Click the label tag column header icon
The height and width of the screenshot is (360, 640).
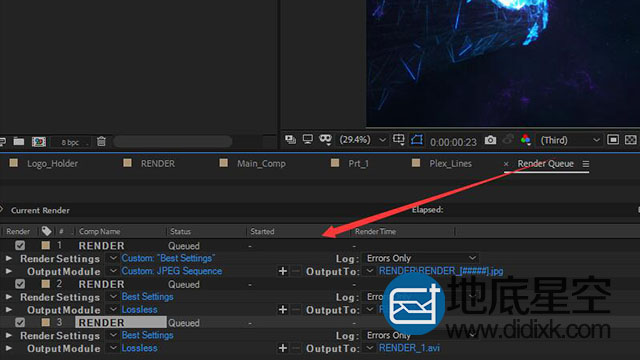pos(46,231)
